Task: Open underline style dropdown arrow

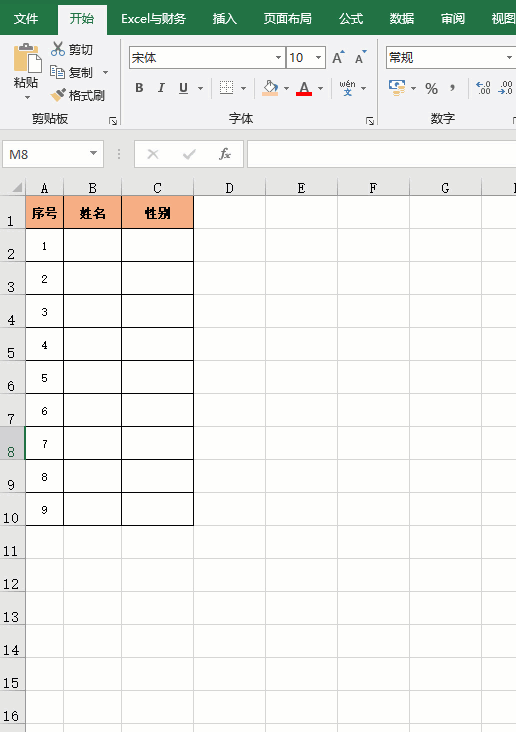Action: (200, 88)
